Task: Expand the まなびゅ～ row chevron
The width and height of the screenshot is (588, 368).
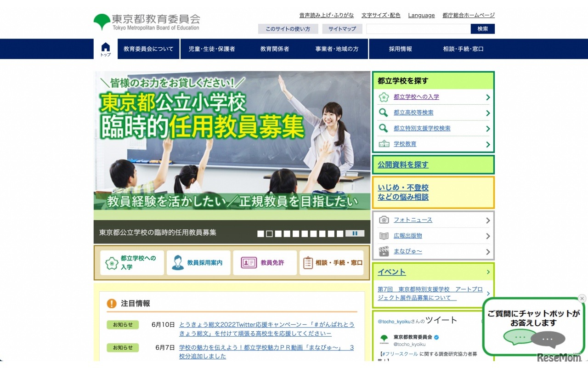Action: (488, 251)
